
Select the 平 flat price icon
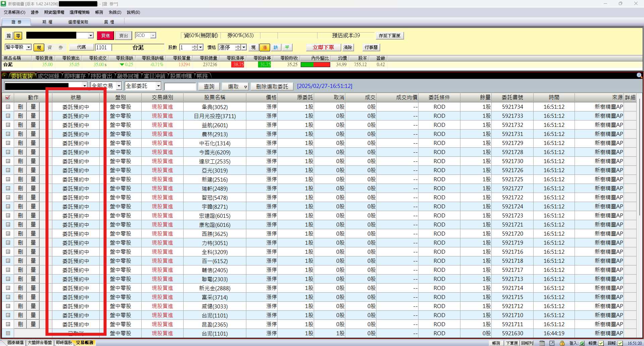(287, 47)
